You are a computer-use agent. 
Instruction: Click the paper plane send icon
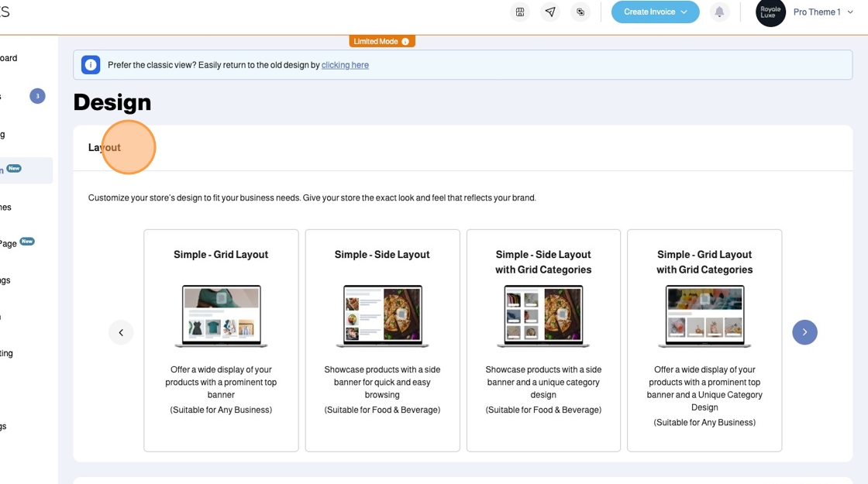pos(550,12)
